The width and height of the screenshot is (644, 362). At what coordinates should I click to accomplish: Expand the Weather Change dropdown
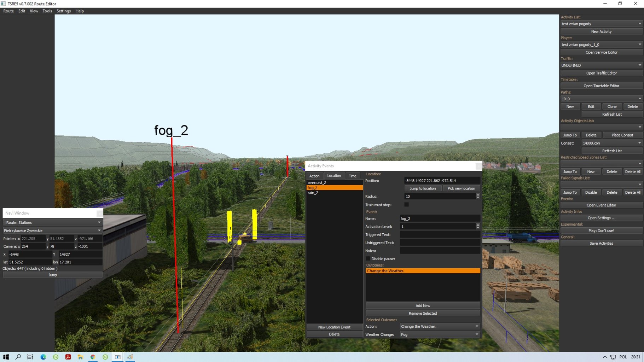coord(476,334)
